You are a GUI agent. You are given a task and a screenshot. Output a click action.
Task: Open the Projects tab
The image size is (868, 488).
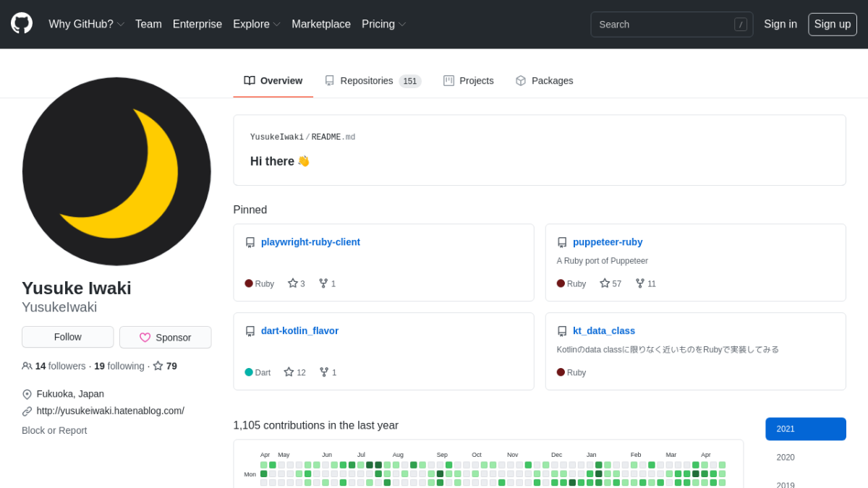coord(468,80)
